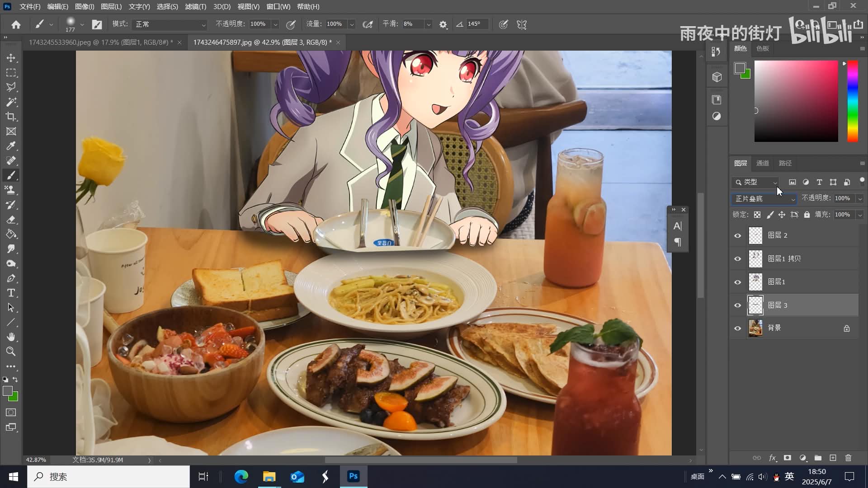Create new layer plus icon

(833, 458)
